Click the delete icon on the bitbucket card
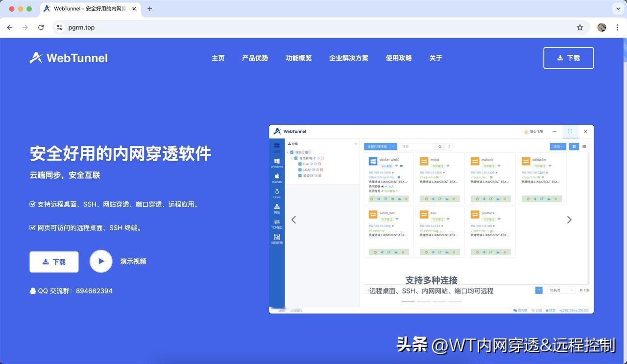 pos(555,199)
